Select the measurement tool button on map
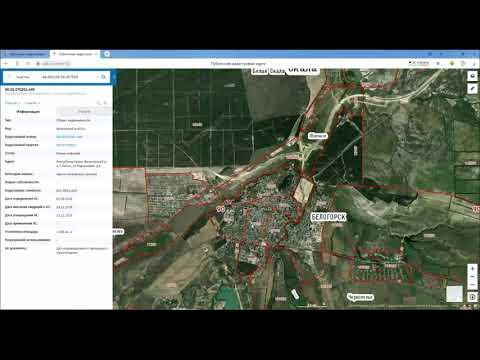Image resolution: width=480 pixels, height=360 pixels. (x=472, y=88)
